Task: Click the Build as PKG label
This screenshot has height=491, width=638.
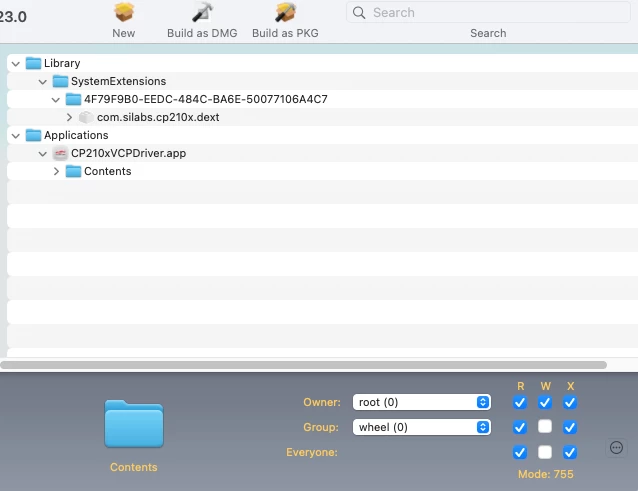Action: pos(285,33)
